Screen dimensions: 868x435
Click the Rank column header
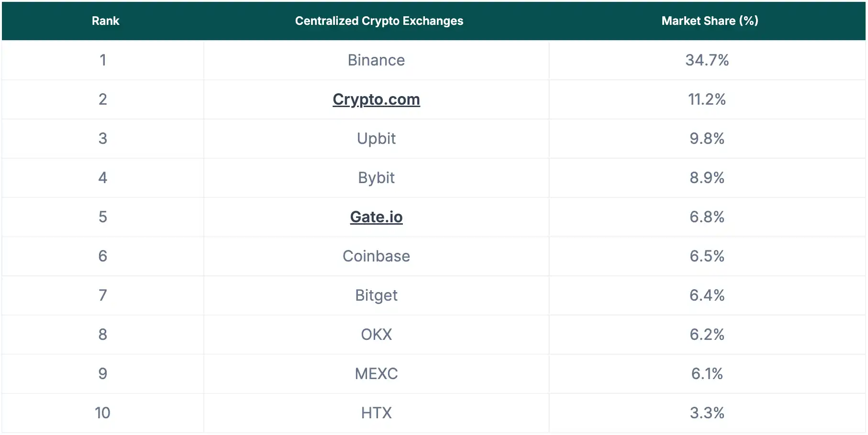(x=105, y=21)
